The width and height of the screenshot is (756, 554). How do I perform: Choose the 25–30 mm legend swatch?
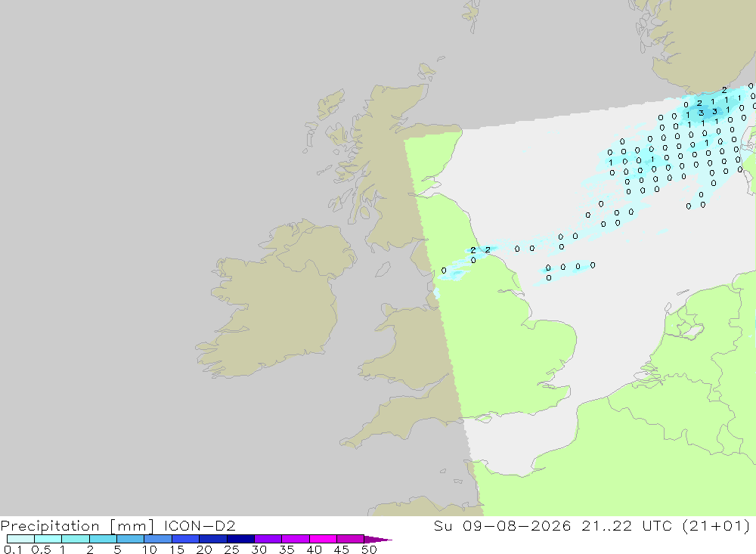click(240, 539)
